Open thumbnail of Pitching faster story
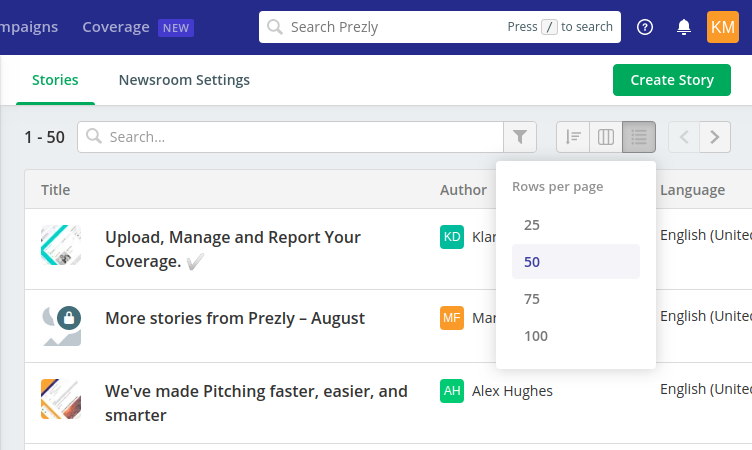Viewport: 752px width, 450px height. coord(61,399)
